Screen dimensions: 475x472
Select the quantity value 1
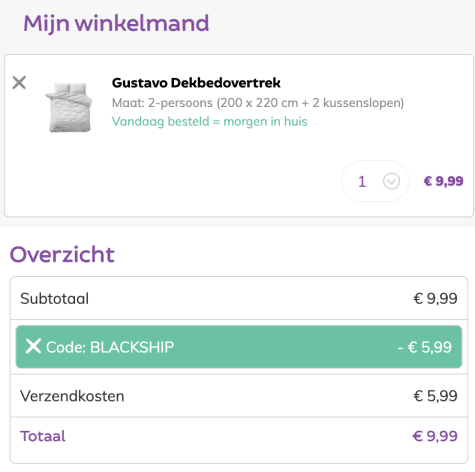[362, 182]
